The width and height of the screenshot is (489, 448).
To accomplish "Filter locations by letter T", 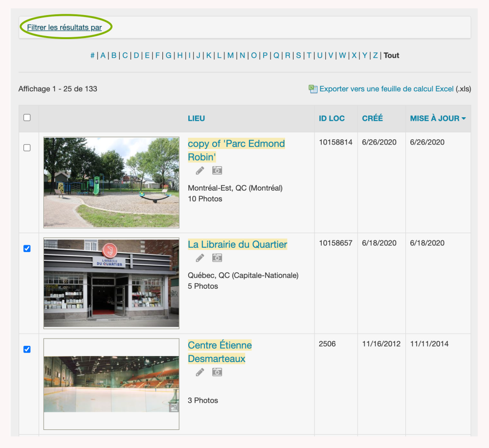I will tap(309, 56).
